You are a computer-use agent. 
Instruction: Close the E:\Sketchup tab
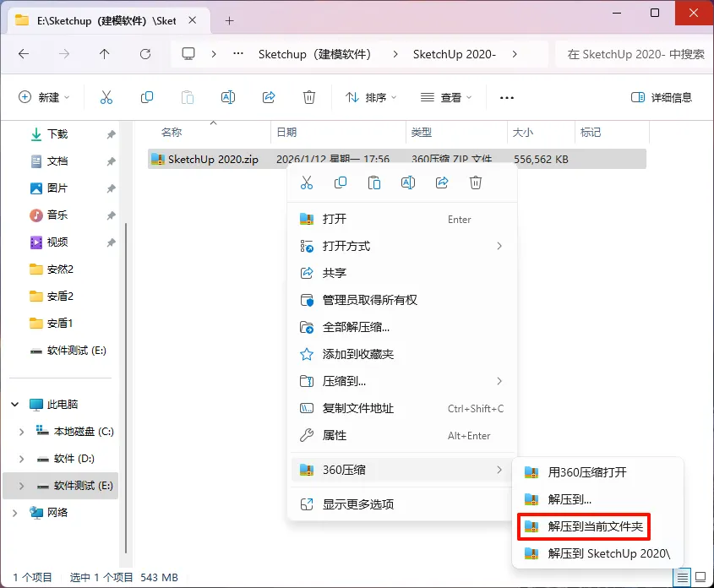(x=193, y=20)
